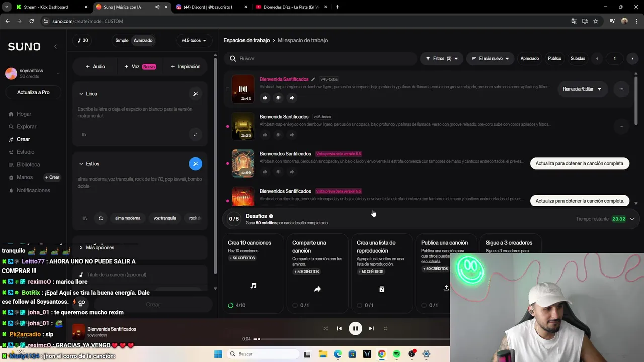Image resolution: width=644 pixels, height=362 pixels.
Task: Click the + Voz Nuevo button
Action: coord(140,67)
